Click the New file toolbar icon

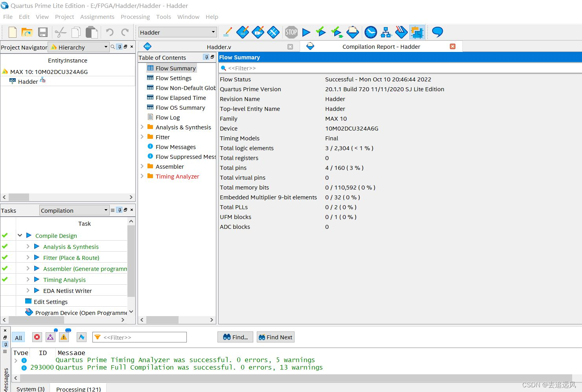coord(13,32)
